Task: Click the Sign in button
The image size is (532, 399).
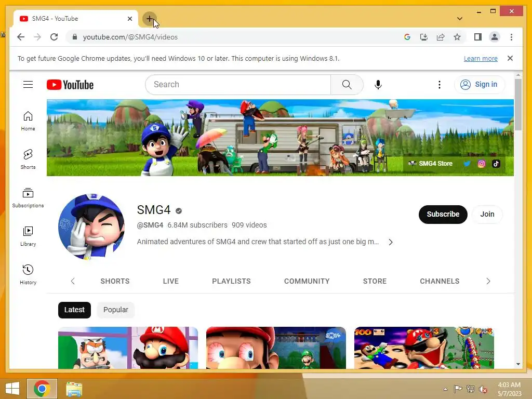Action: [479, 85]
